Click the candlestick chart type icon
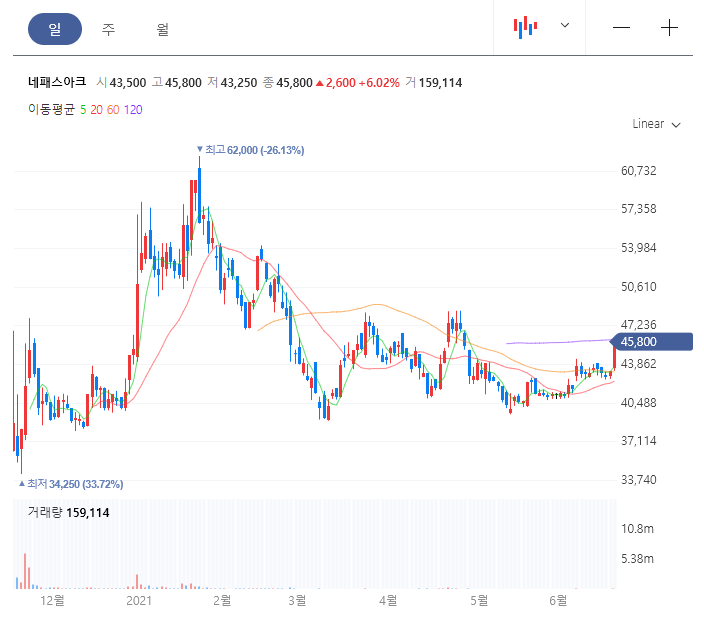The image size is (704, 637). [525, 27]
